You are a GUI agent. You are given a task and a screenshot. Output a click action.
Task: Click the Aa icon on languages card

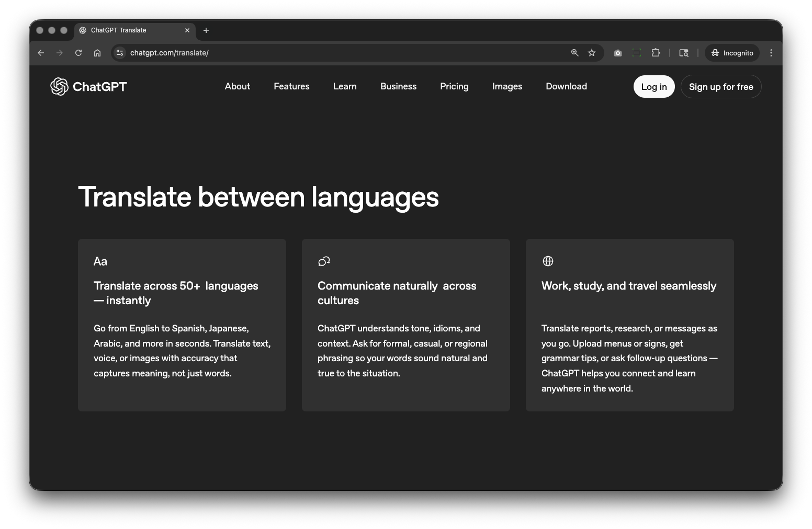[x=100, y=261]
